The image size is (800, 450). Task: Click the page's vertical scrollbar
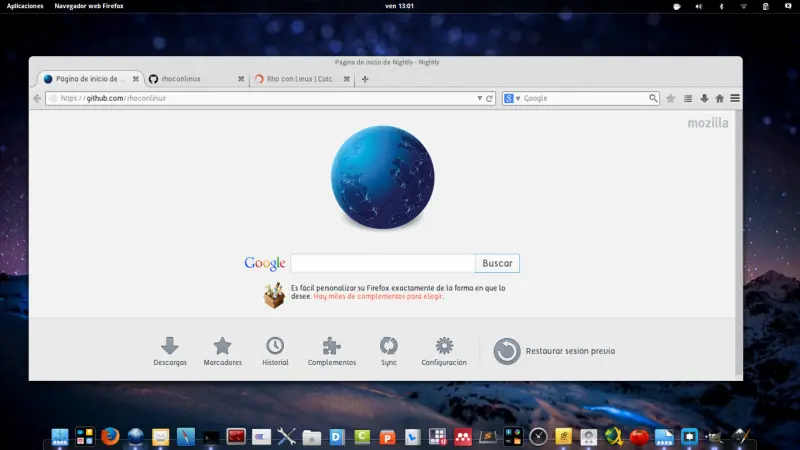point(739,243)
